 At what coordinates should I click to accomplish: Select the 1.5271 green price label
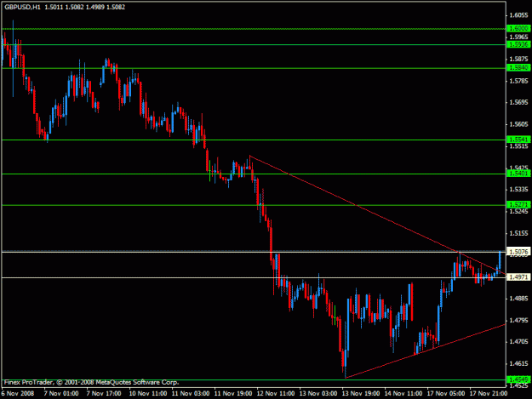pos(518,205)
